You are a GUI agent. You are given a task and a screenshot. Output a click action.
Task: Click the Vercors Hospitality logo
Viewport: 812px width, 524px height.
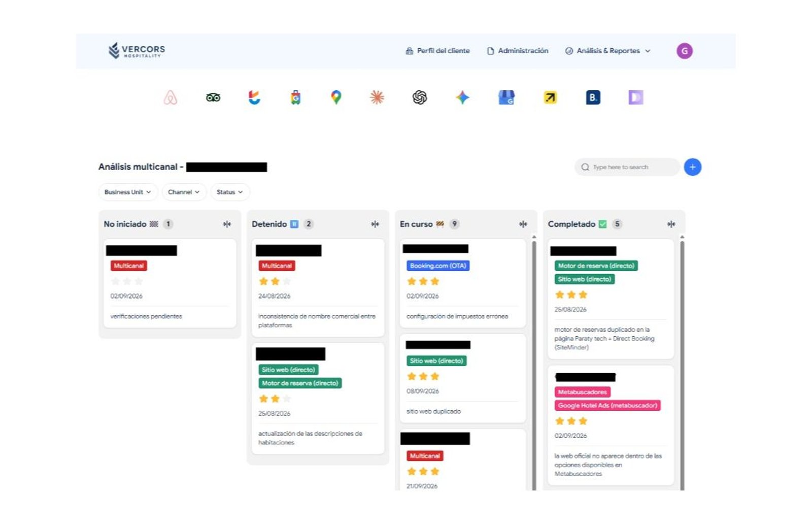tap(137, 50)
